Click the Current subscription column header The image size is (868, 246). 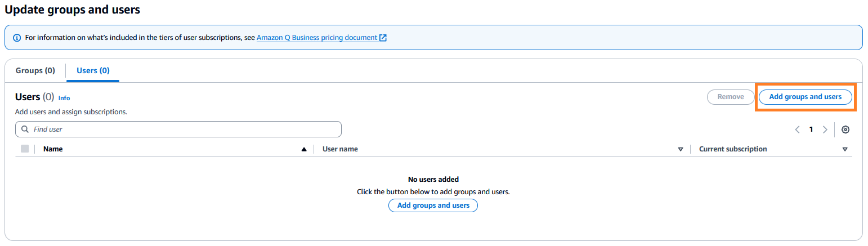tap(732, 149)
